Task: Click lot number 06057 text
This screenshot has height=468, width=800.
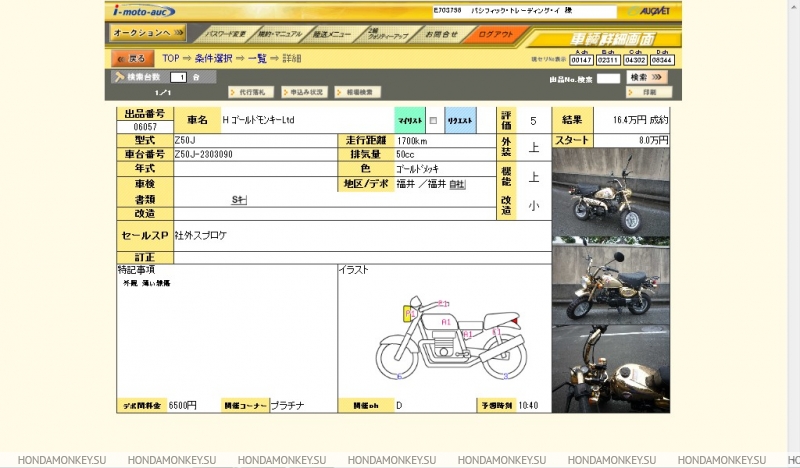Action: 145,127
